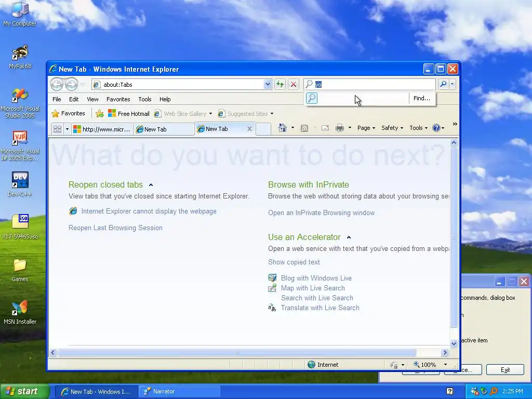Click Blog with Windows Live icon
Screen dimensions: 532x399
[272, 278]
